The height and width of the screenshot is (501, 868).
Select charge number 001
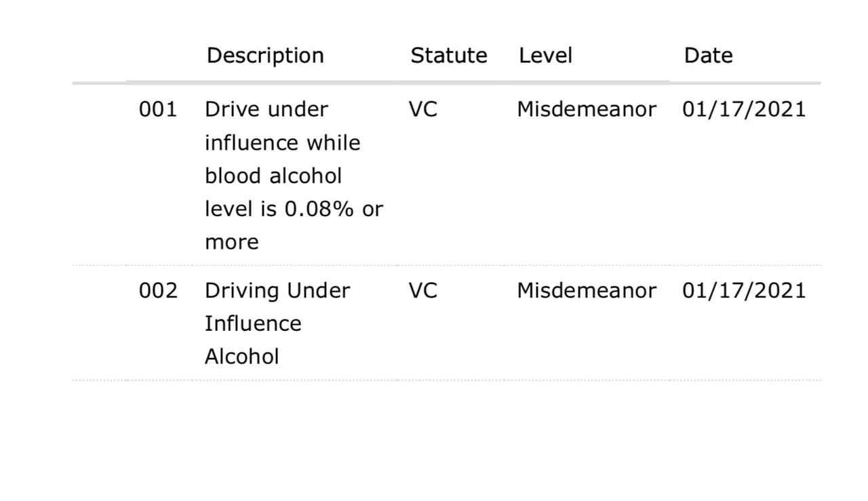tap(157, 109)
